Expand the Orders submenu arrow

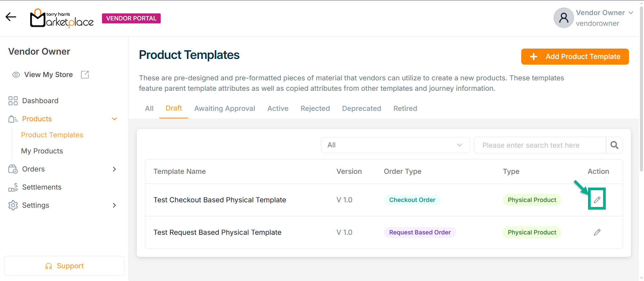tap(114, 169)
